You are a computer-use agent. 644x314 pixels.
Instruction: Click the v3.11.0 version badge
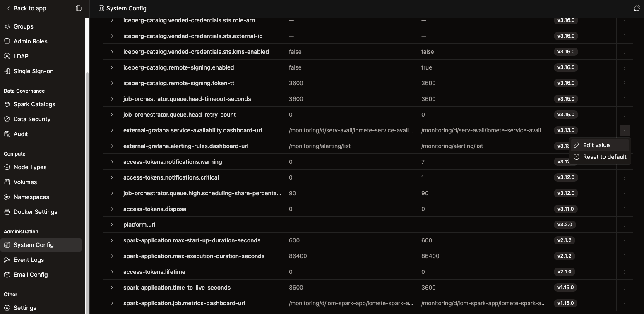pyautogui.click(x=566, y=209)
